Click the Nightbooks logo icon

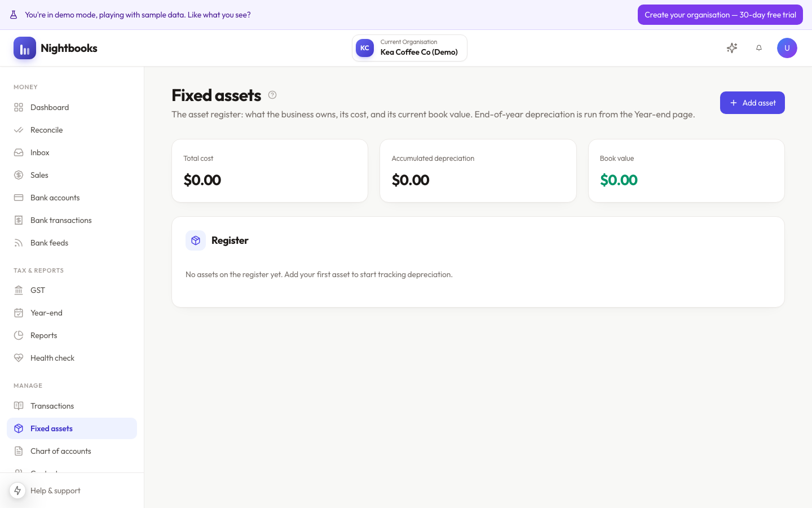(25, 48)
